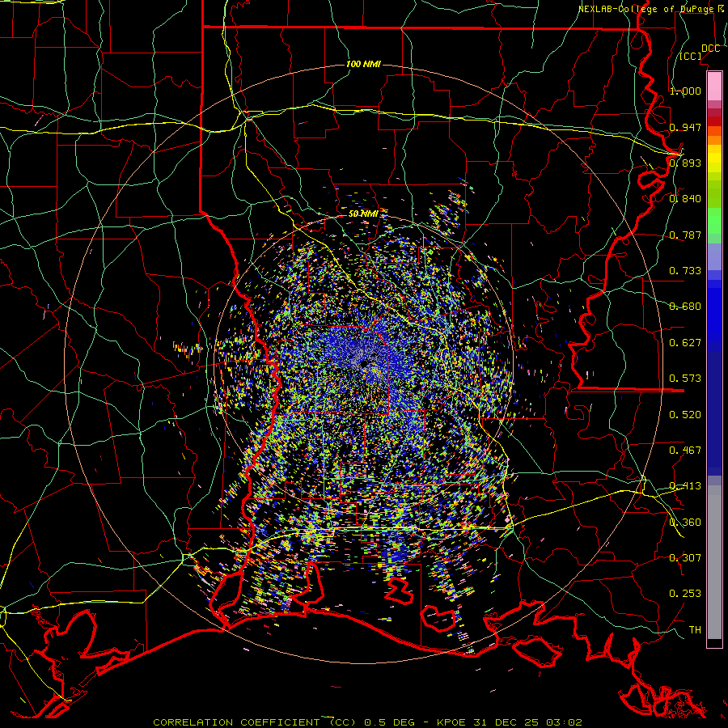Click the DCC product label
Viewport: 728px width, 728px height.
(710, 49)
